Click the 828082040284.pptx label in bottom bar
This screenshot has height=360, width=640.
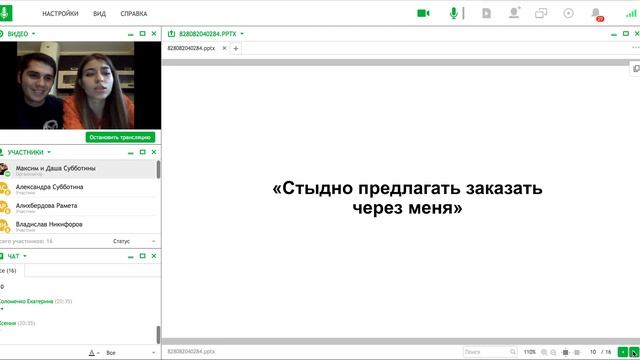point(191,351)
